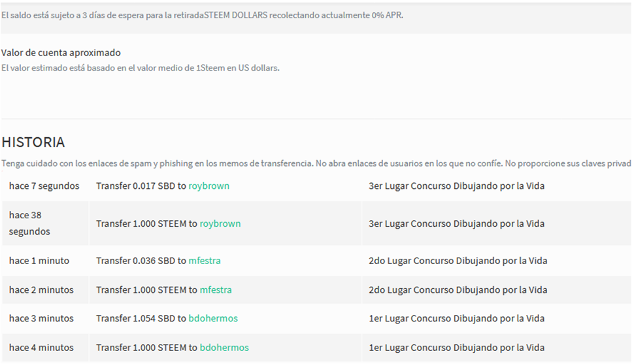The height and width of the screenshot is (364, 632).
Task: Open mfestra link in 1.000 STEEM transfer
Action: pos(216,290)
